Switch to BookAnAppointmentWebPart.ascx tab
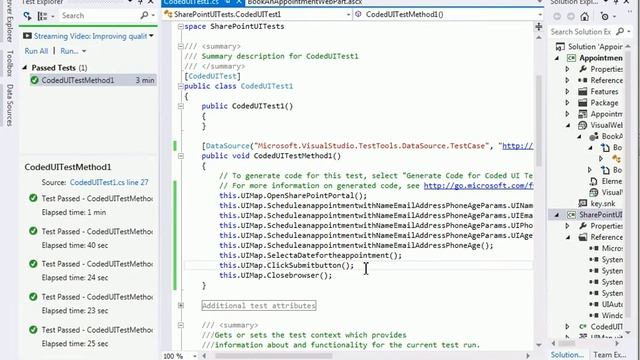 pyautogui.click(x=304, y=2)
